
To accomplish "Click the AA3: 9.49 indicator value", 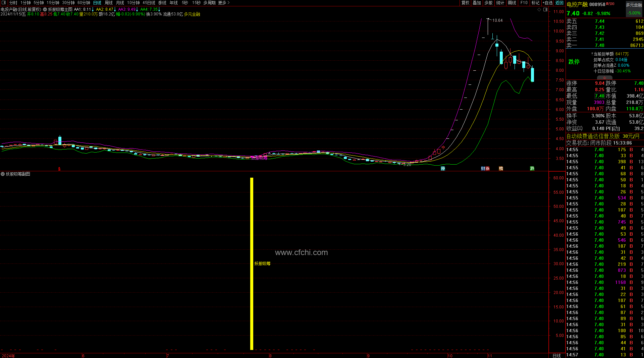I will pos(127,9).
